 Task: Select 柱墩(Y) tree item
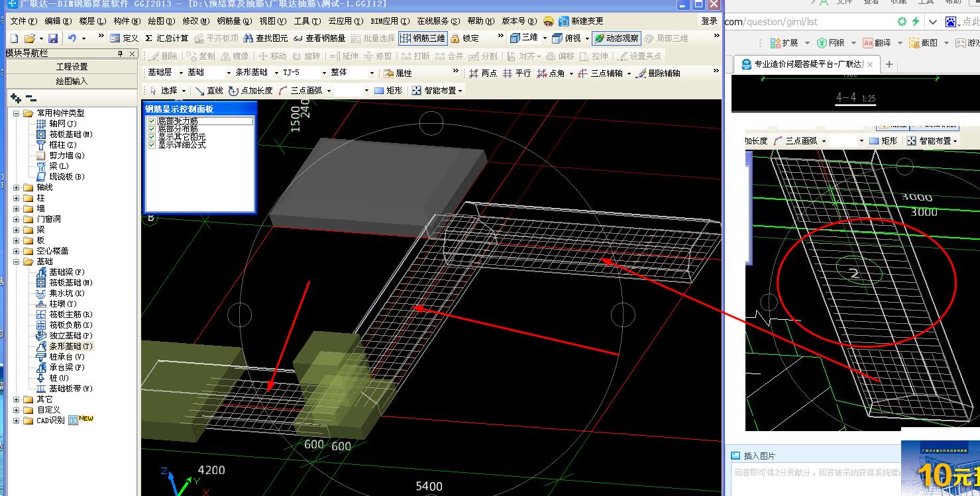[x=57, y=304]
